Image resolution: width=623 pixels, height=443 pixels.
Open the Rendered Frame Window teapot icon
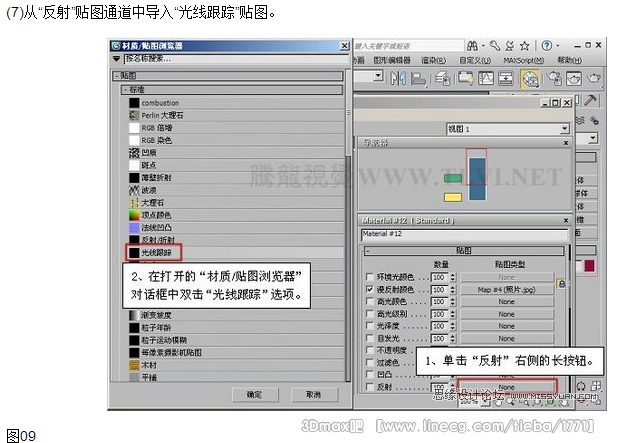tap(574, 78)
